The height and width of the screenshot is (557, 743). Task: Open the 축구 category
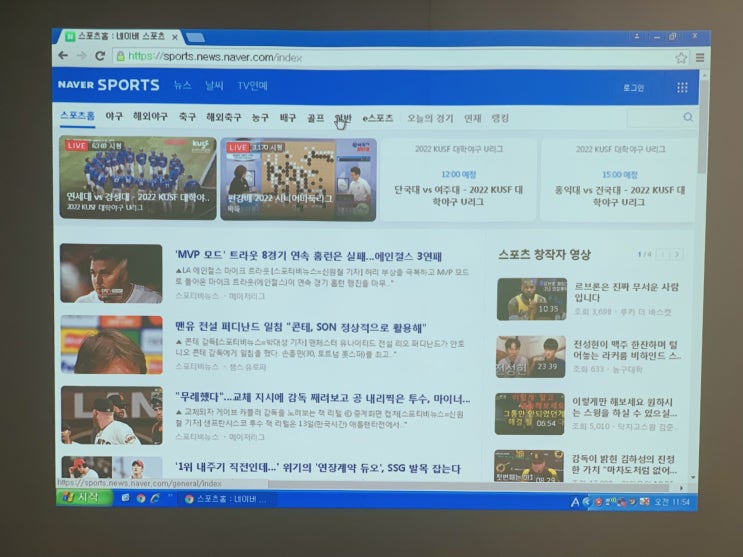(x=187, y=117)
